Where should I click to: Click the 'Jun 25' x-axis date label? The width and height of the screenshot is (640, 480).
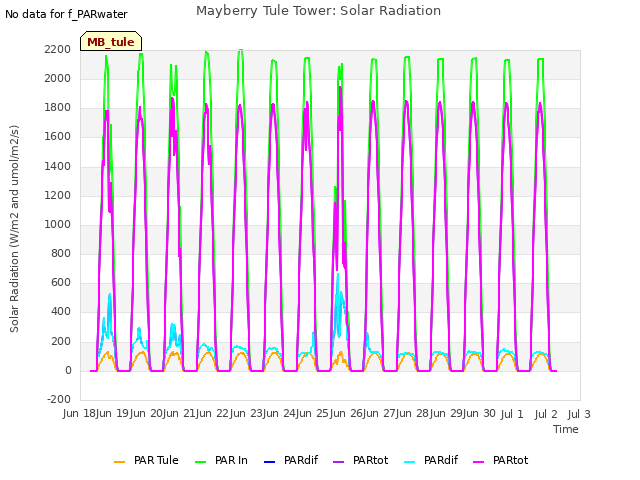pyautogui.click(x=312, y=414)
